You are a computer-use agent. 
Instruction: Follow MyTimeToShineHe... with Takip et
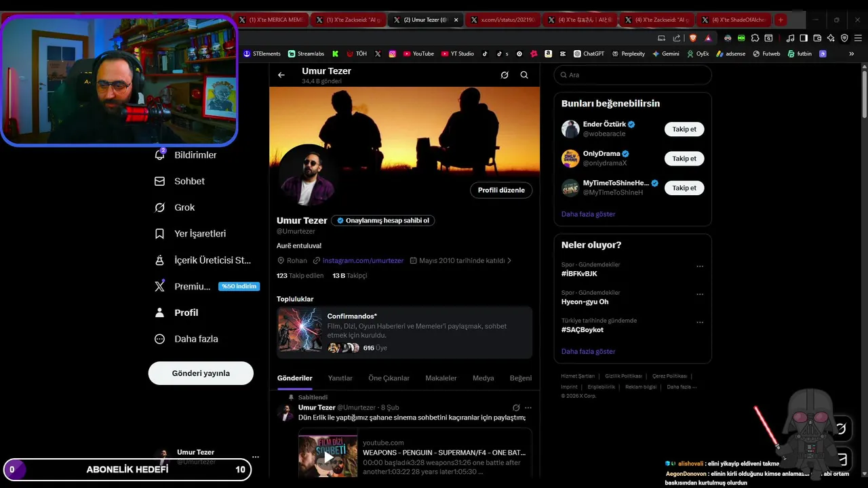click(x=684, y=188)
